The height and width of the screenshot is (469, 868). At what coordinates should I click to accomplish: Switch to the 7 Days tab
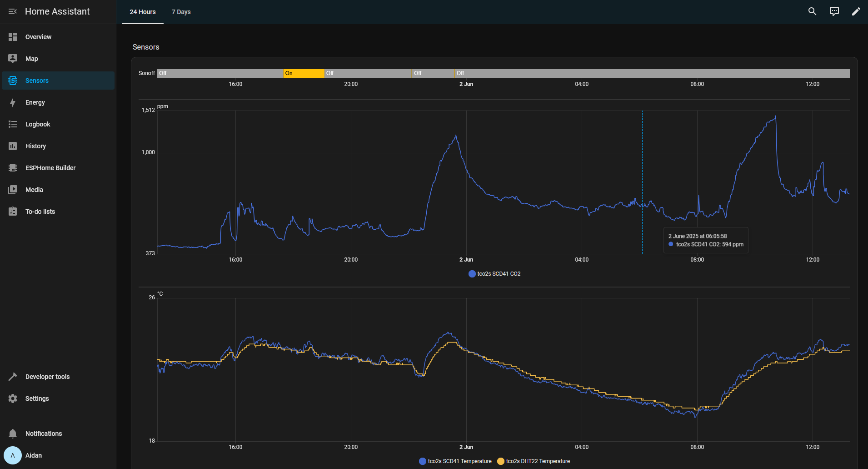pos(181,12)
